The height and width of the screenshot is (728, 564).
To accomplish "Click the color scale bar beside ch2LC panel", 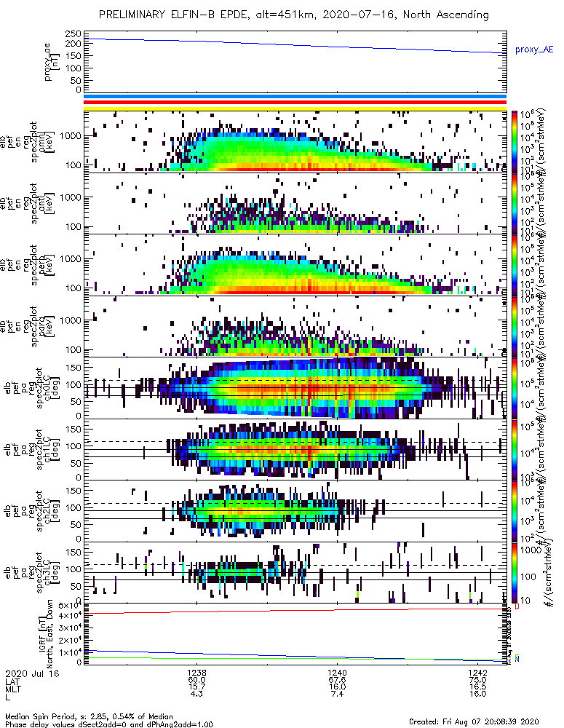I will (x=514, y=511).
